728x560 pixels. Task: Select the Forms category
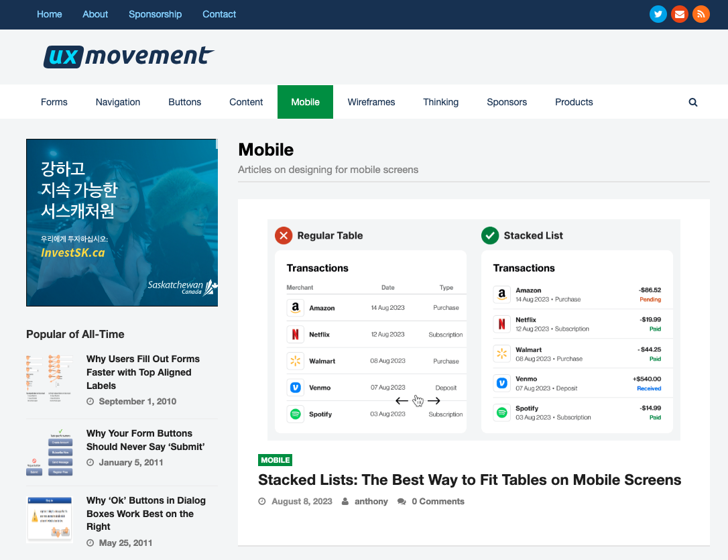pos(54,102)
